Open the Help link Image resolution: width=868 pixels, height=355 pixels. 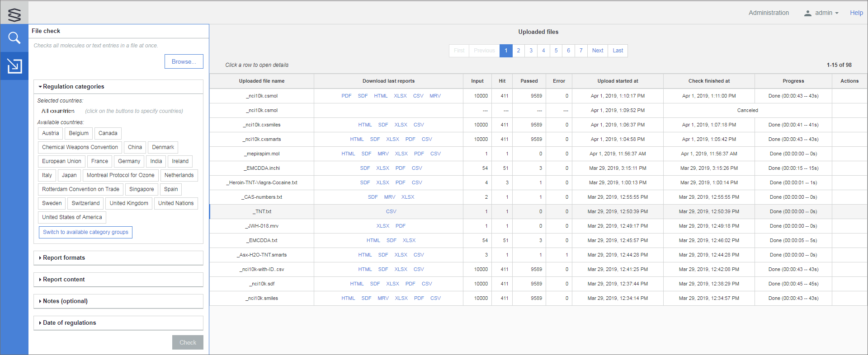[x=856, y=13]
